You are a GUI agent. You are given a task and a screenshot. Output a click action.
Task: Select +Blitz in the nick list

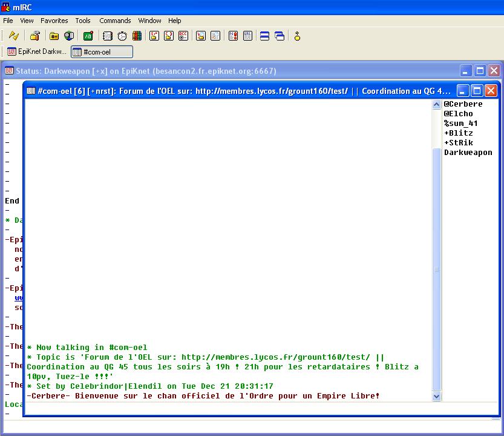459,133
